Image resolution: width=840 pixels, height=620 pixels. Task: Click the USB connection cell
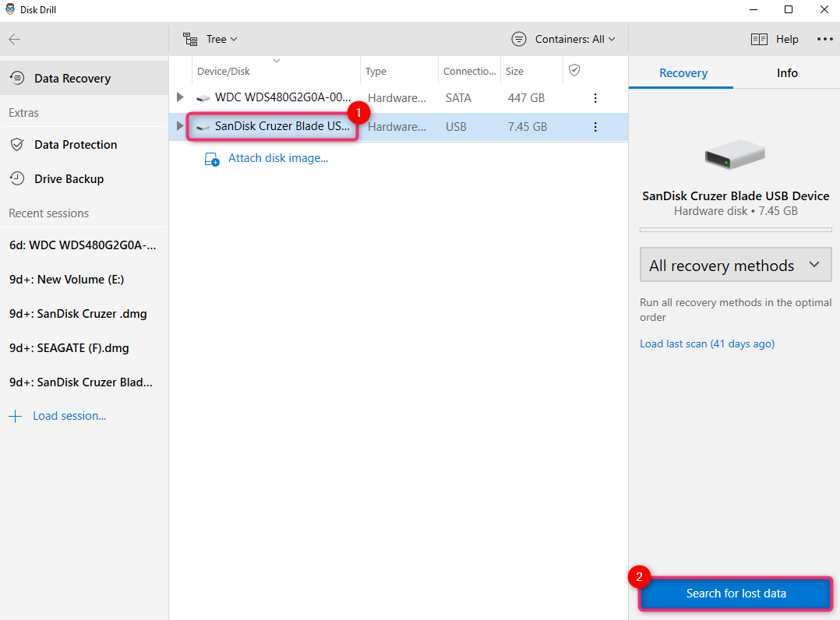(456, 127)
